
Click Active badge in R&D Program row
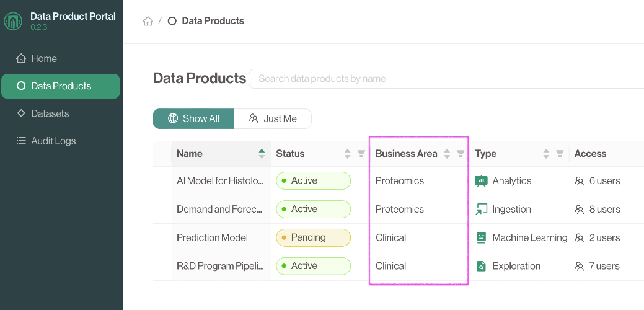point(314,266)
